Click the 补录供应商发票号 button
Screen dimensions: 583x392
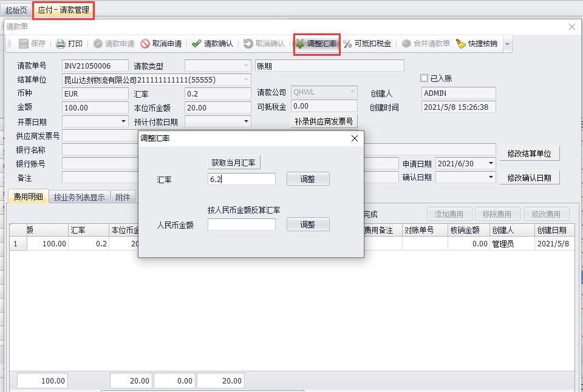point(324,121)
